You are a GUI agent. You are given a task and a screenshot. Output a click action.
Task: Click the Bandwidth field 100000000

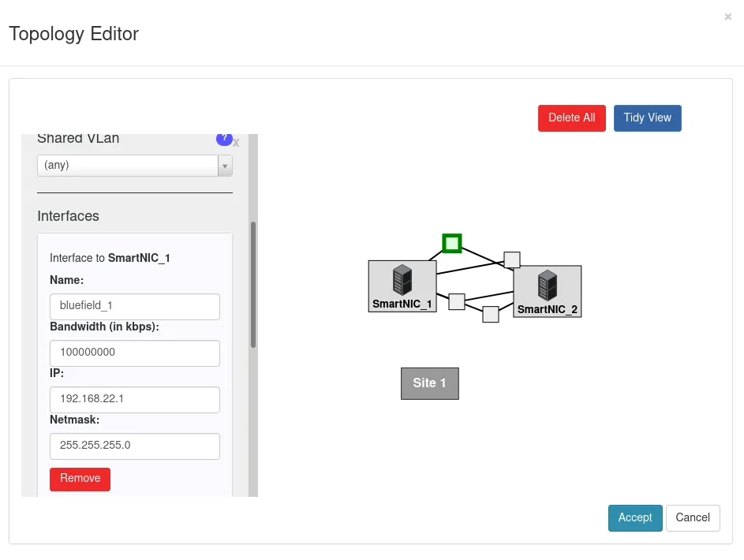pos(135,353)
